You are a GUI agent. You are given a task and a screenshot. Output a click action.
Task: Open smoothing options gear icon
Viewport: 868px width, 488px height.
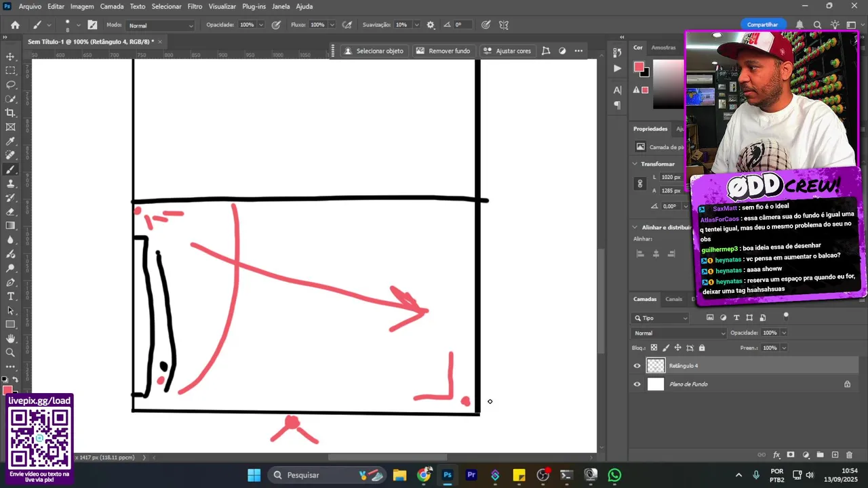pyautogui.click(x=431, y=25)
